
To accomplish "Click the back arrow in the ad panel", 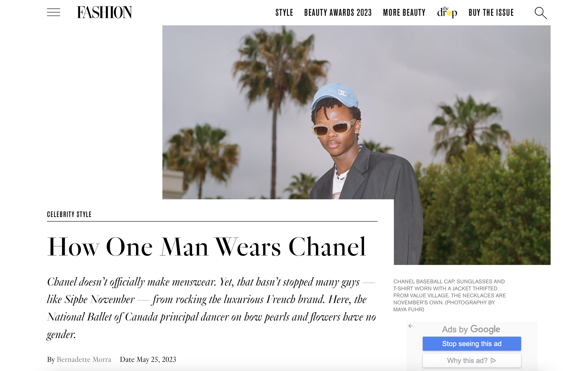I will coord(410,326).
